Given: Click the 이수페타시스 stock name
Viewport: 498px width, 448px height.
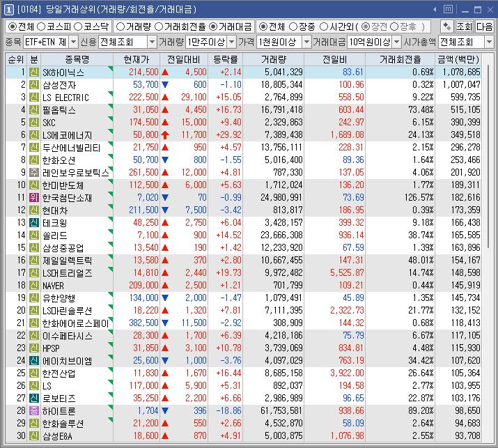Looking at the screenshot, I should coord(68,336).
